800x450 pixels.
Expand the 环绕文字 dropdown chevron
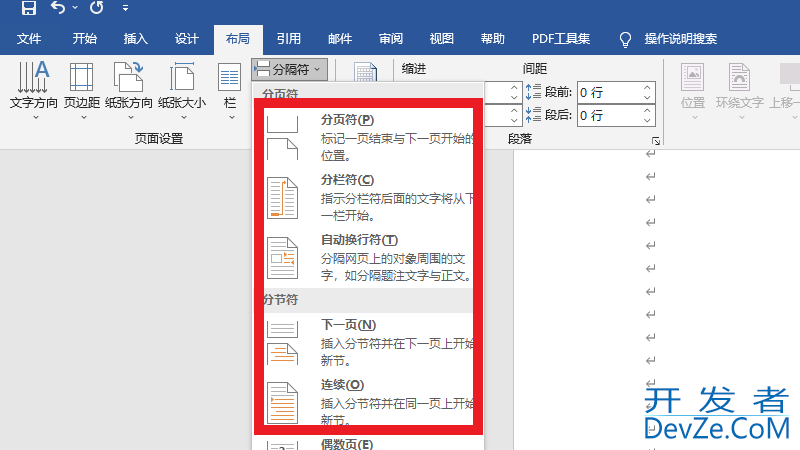tap(741, 118)
